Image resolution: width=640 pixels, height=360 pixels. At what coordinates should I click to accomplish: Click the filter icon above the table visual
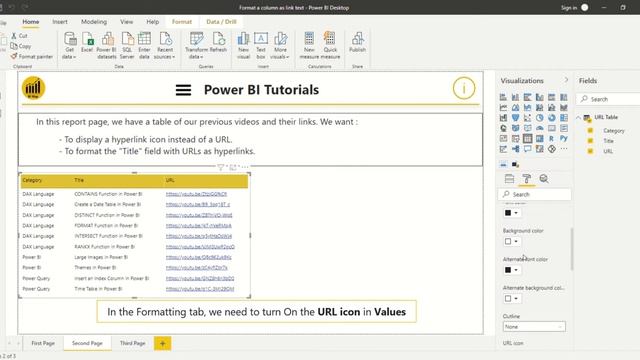220,167
